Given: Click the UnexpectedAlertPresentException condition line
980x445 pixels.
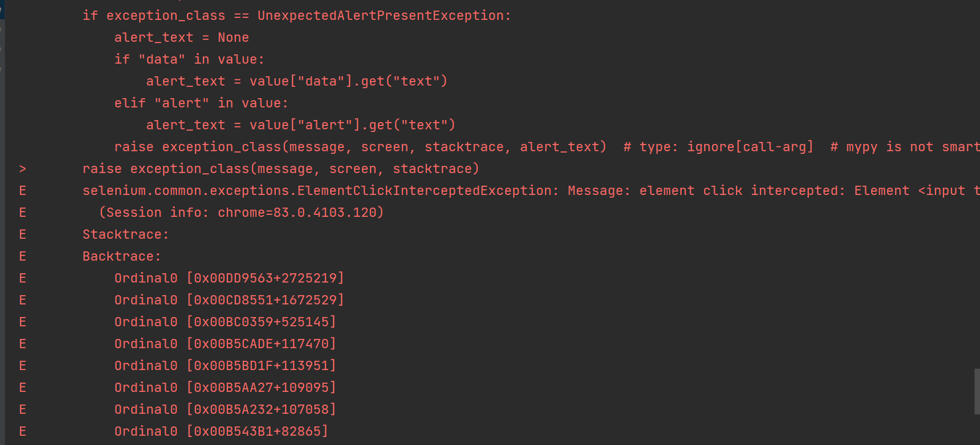Looking at the screenshot, I should click(x=297, y=15).
